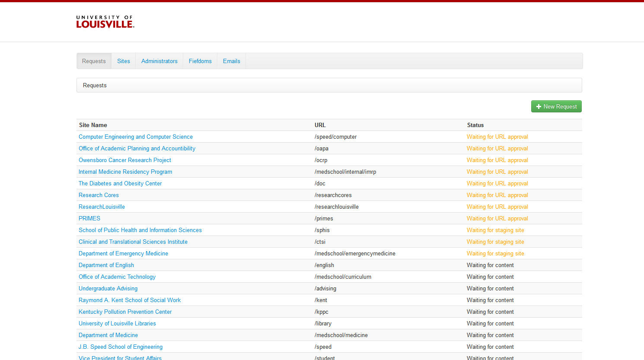Screen dimensions: 644x360
Task: Open Computer Engineering and Computer Science link
Action: coord(136,137)
